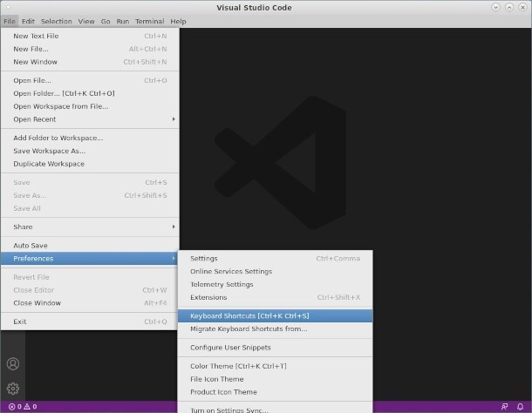Expand the Share submenu arrow
532x413 pixels.
[174, 227]
